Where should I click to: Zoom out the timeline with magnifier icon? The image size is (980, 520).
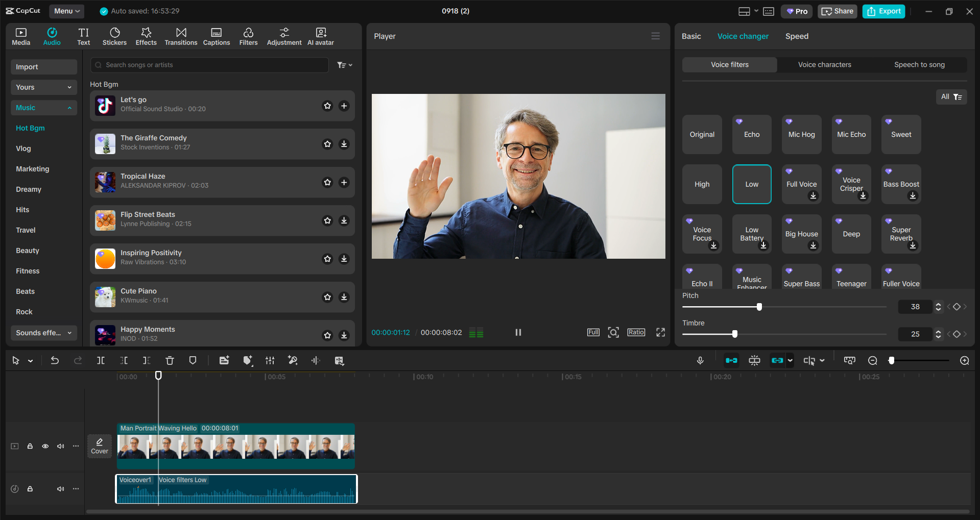pyautogui.click(x=873, y=360)
